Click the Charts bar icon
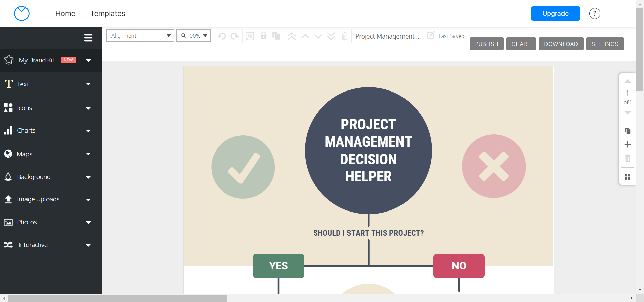Viewport: 644px width, 302px height. [8, 130]
